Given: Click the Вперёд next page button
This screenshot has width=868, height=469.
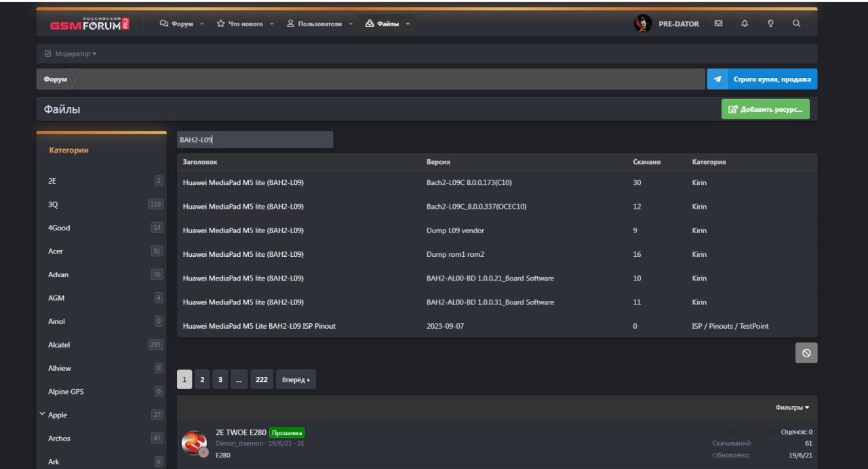Looking at the screenshot, I should click(296, 380).
